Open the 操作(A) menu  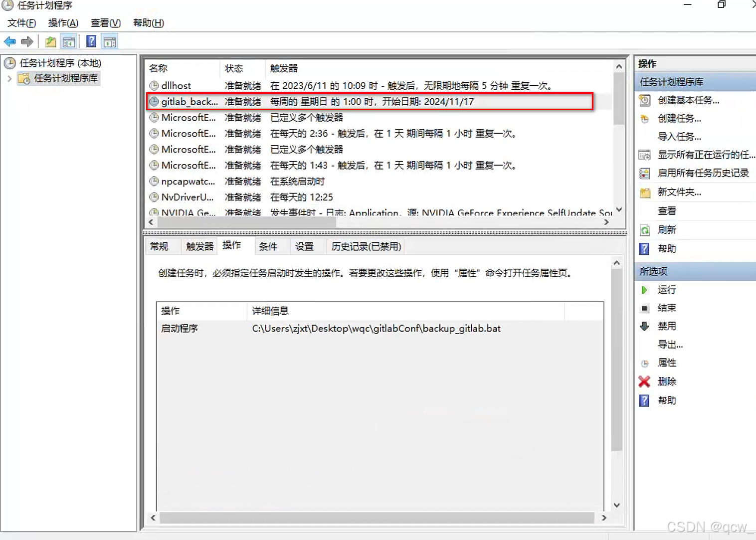(63, 23)
